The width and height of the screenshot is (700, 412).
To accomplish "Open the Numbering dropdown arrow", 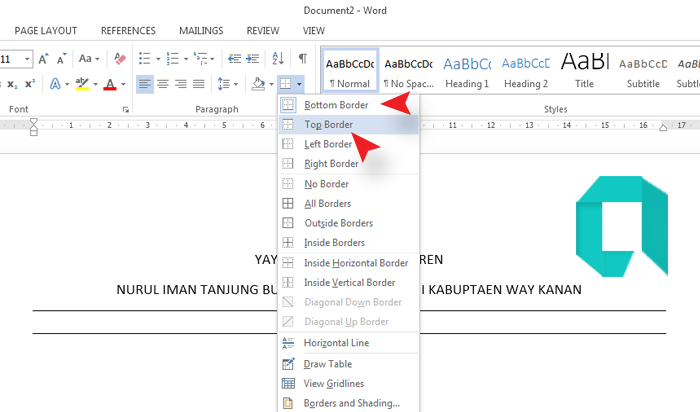I will (186, 59).
